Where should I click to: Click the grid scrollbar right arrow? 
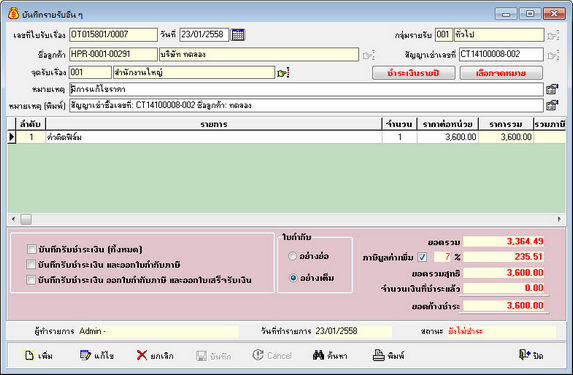559,219
